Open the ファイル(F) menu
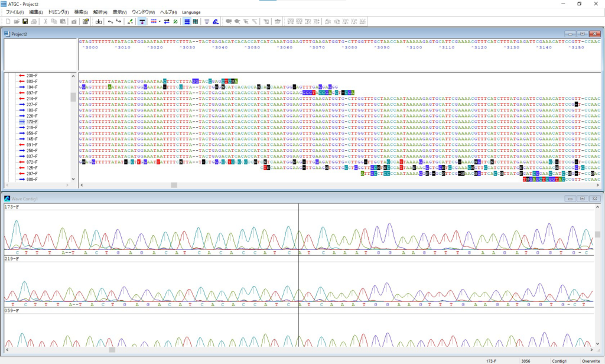 pos(15,12)
